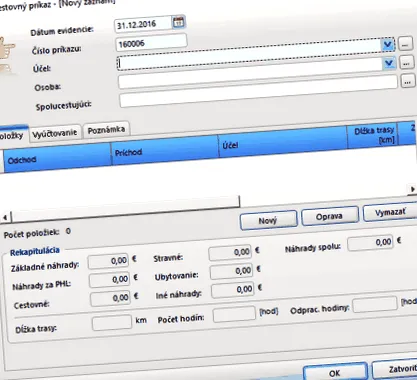Click the Odchod column header

pos(57,157)
